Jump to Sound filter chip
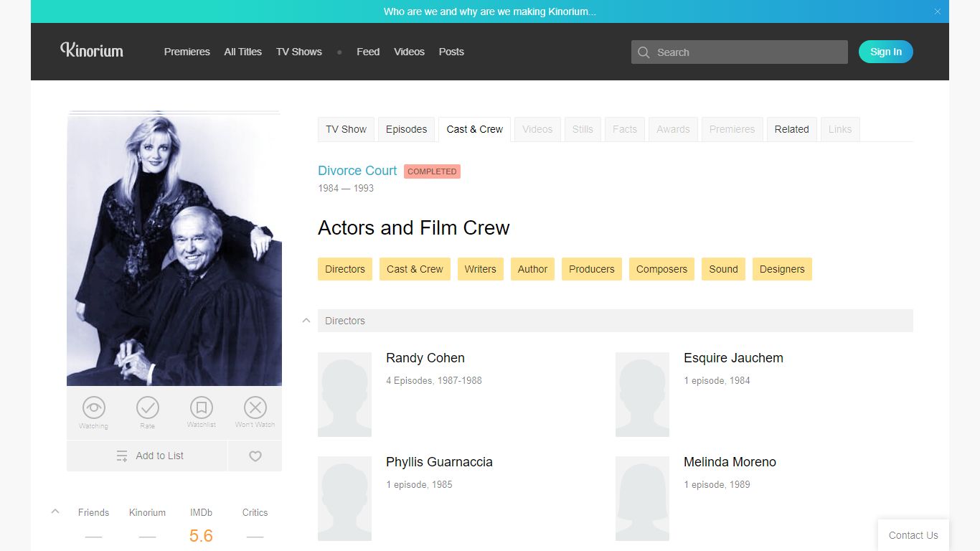 (723, 269)
